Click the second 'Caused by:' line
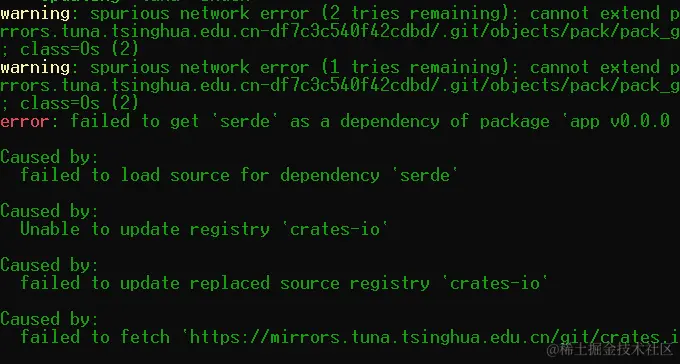680x364 pixels. [49, 211]
